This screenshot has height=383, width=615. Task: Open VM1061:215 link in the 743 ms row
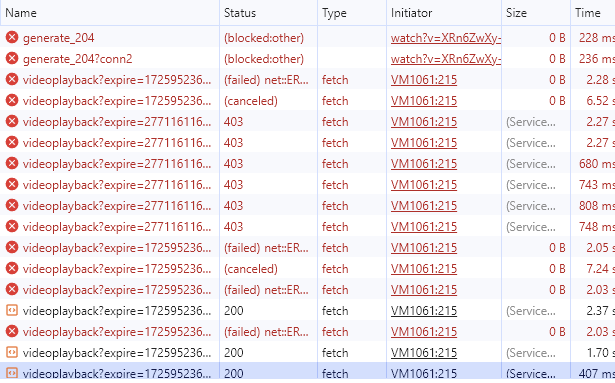[424, 185]
